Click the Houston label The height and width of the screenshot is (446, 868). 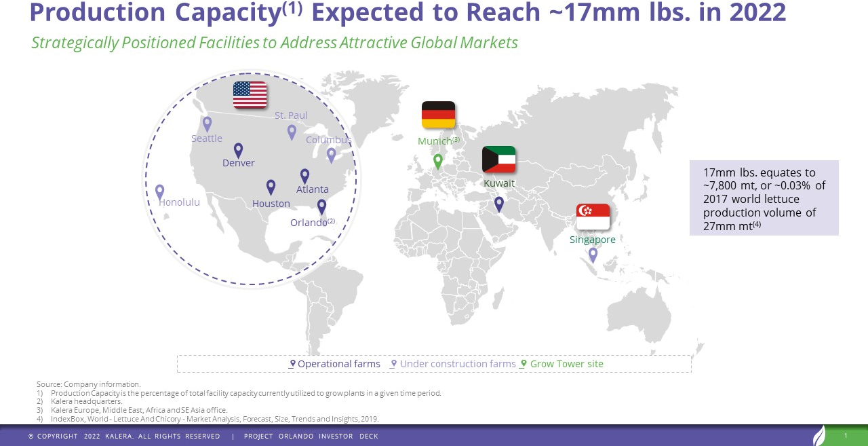(271, 204)
